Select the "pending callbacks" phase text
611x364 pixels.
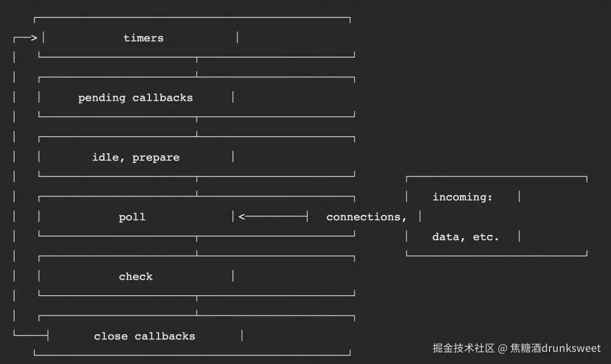135,98
